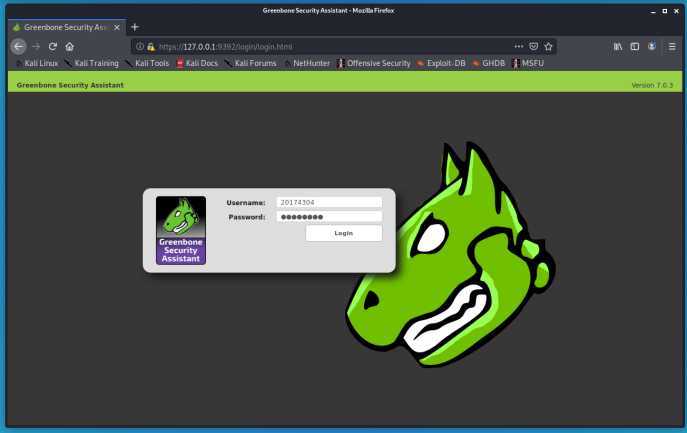Screen dimensions: 687x433
Task: Open the NetHunter bookmark
Action: pyautogui.click(x=307, y=63)
